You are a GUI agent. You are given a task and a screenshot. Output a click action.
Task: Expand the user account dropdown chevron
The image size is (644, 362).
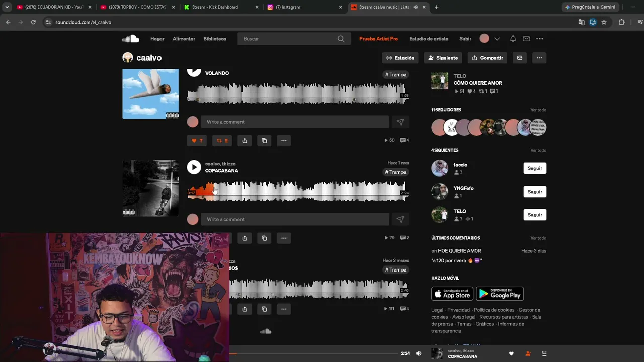497,39
